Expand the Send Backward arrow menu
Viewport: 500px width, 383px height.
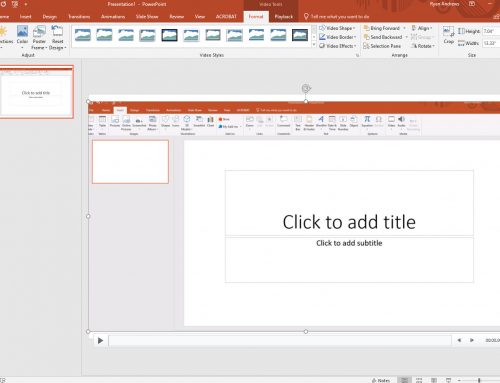(x=407, y=37)
